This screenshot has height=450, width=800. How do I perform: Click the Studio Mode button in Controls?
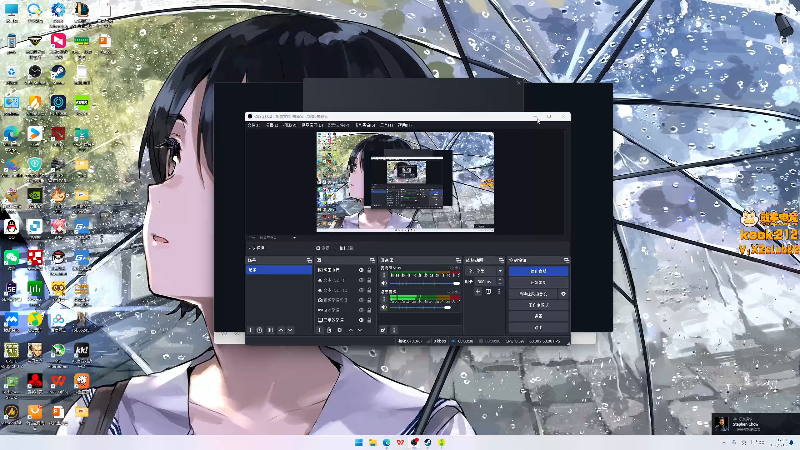539,305
